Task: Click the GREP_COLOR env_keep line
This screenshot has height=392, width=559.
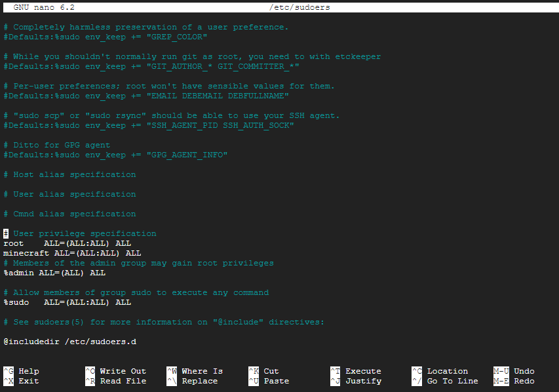Action: click(105, 37)
